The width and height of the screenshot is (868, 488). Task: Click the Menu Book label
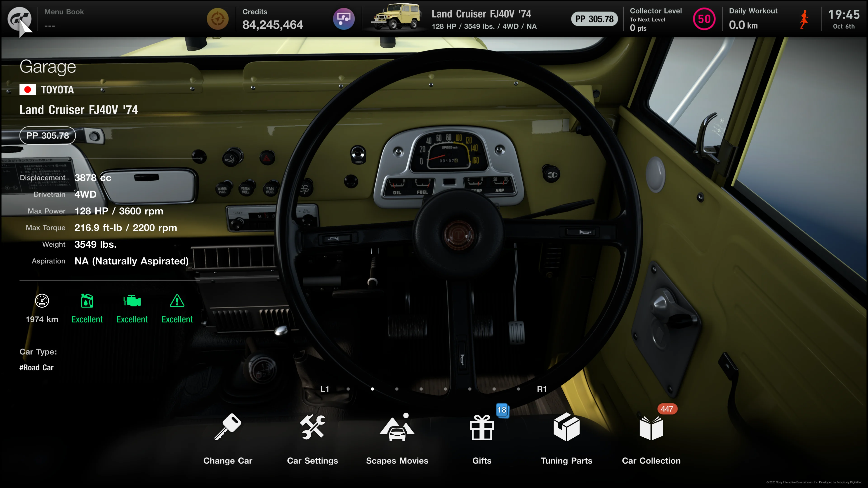point(64,12)
